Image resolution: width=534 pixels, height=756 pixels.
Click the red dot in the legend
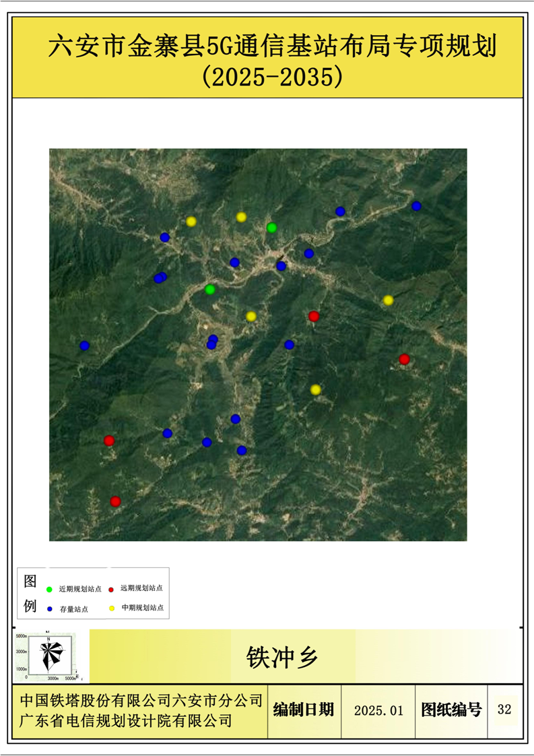(111, 589)
